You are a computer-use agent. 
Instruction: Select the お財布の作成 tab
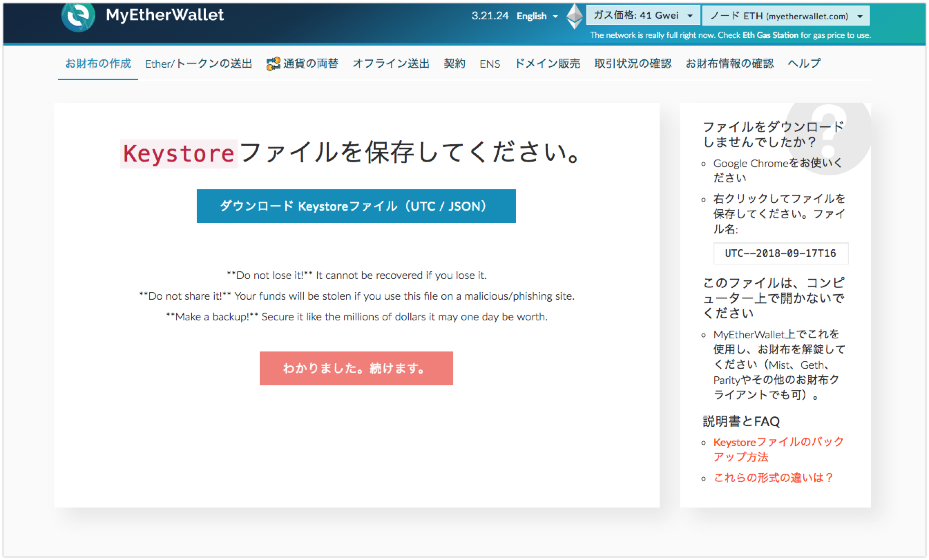(x=98, y=64)
